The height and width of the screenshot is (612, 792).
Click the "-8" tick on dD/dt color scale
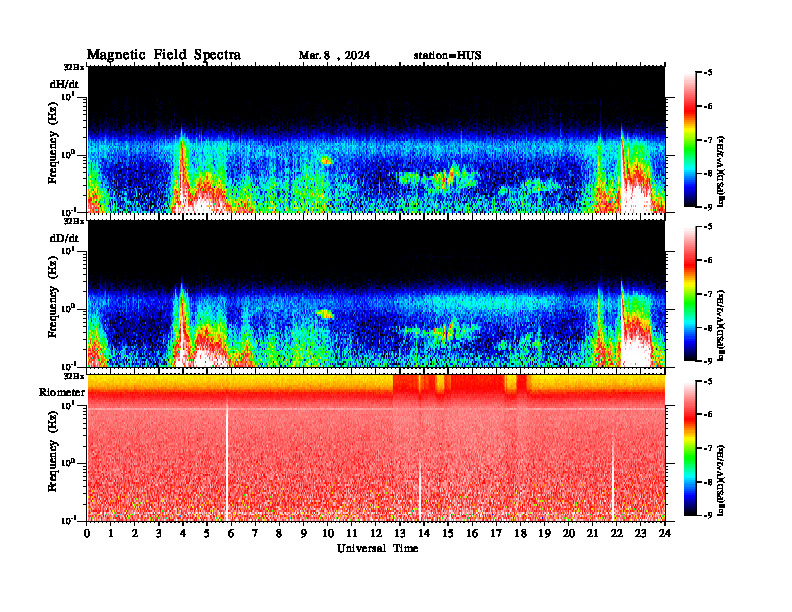708,328
